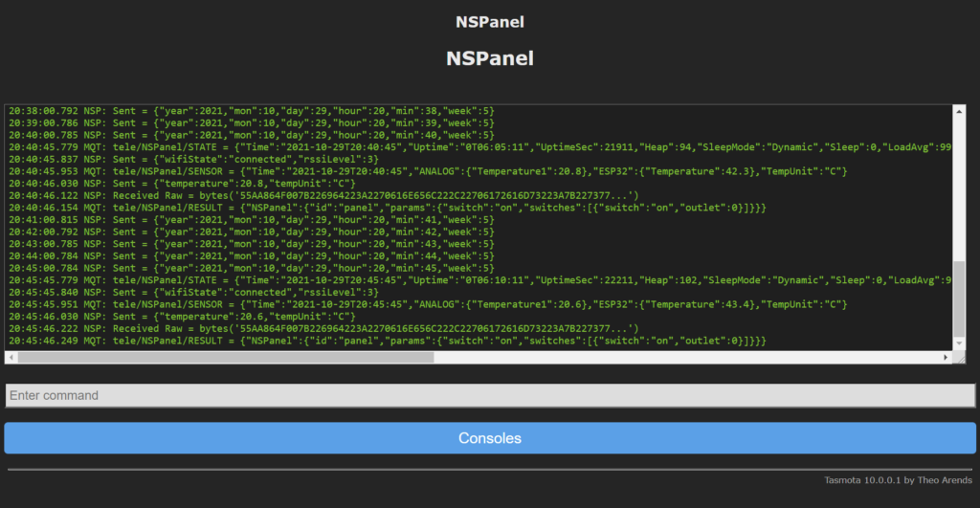Click the 20:45:46.249 tele/NSPanel/RESULT log line
The width and height of the screenshot is (980, 508).
[388, 341]
